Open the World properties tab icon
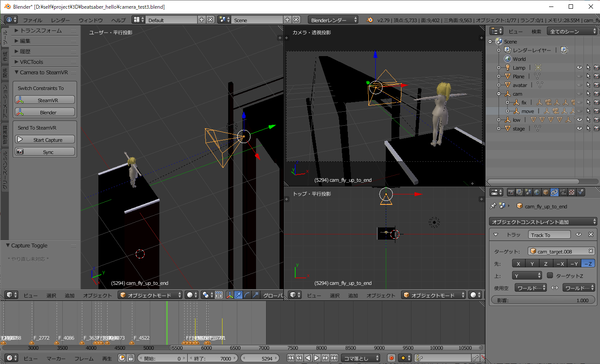The height and width of the screenshot is (364, 600). point(537,192)
